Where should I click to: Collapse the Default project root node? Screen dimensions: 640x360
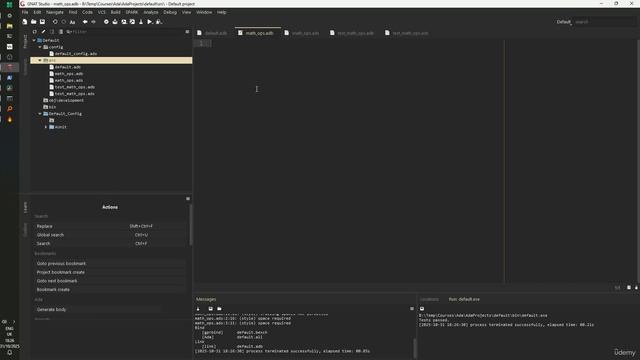coord(34,40)
